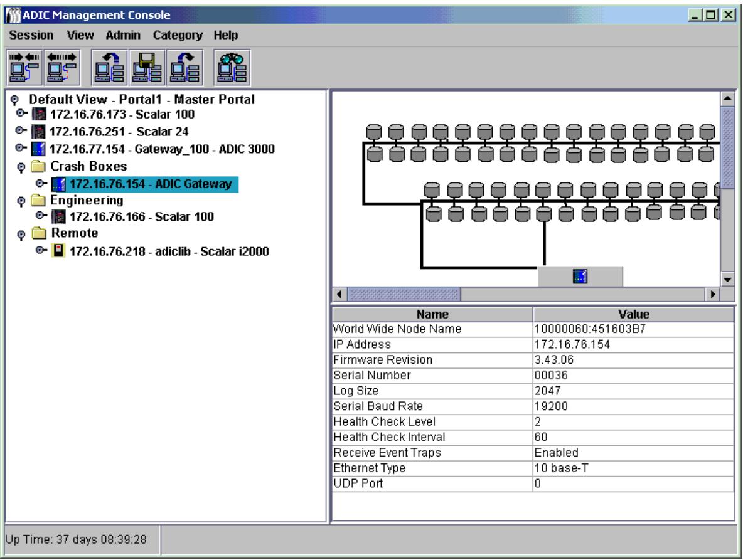The height and width of the screenshot is (560, 743).
Task: Click the topology scroll right arrow
Action: pos(713,294)
